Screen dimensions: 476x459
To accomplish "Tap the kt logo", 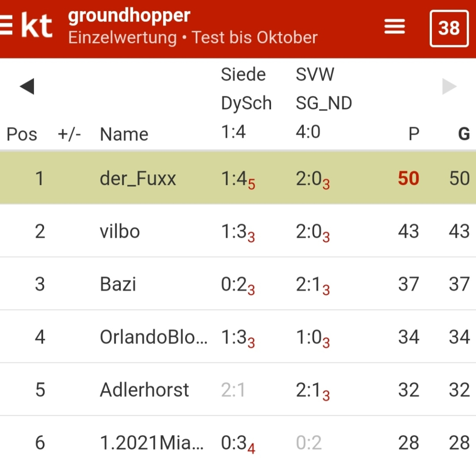I will coord(37,26).
